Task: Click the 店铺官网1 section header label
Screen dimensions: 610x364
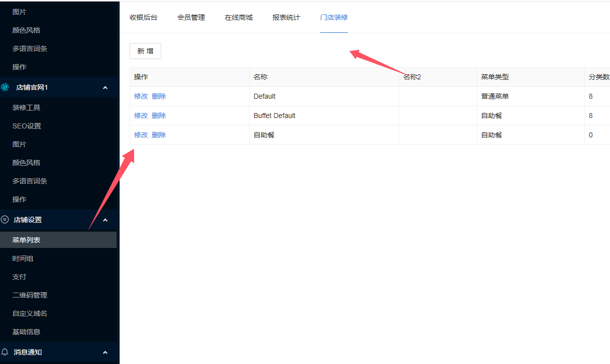Action: 32,87
